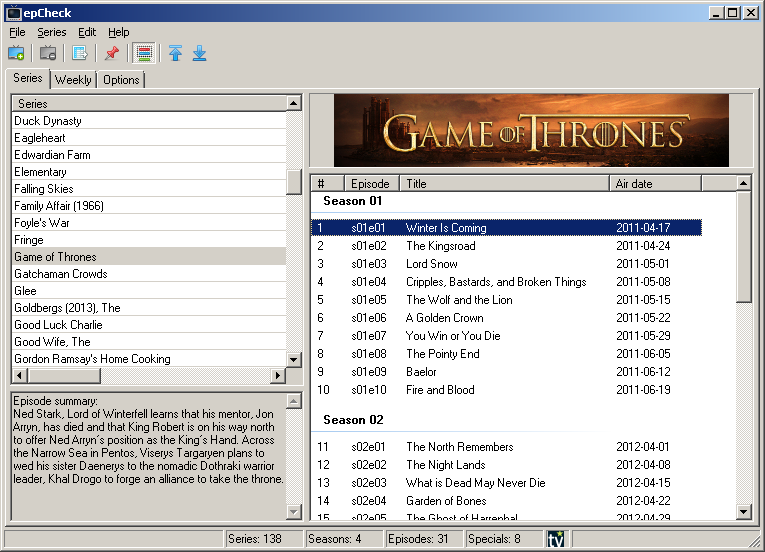Click the Season 01 group header

pyautogui.click(x=352, y=201)
